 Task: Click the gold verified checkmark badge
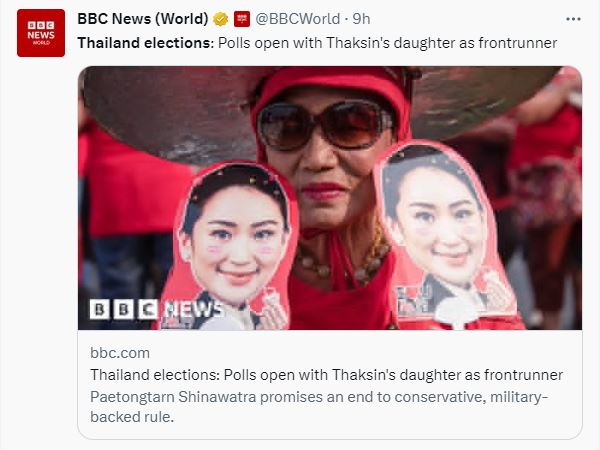pyautogui.click(x=220, y=19)
